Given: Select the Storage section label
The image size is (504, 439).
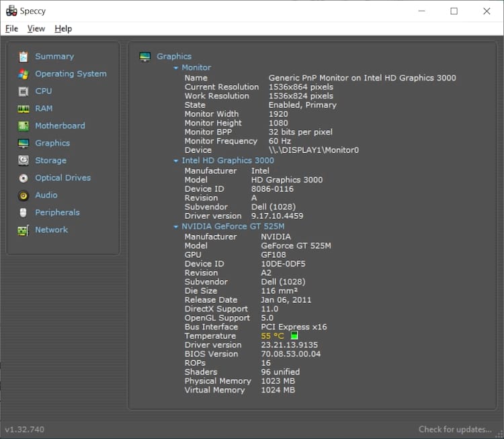Looking at the screenshot, I should pos(51,160).
